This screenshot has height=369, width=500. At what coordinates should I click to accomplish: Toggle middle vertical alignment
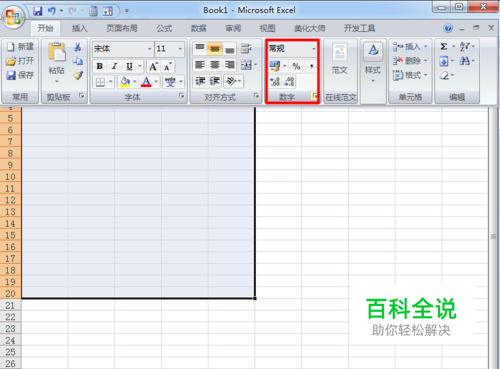tap(215, 49)
